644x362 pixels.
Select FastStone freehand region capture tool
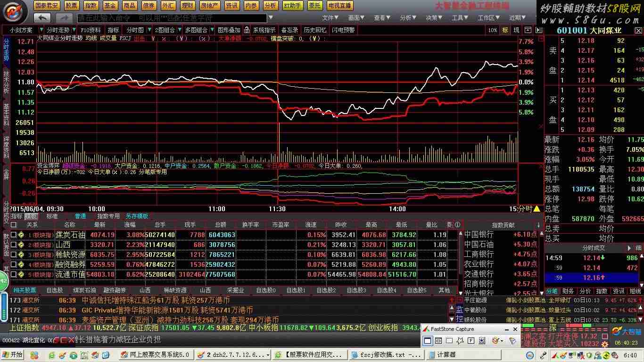[460, 340]
